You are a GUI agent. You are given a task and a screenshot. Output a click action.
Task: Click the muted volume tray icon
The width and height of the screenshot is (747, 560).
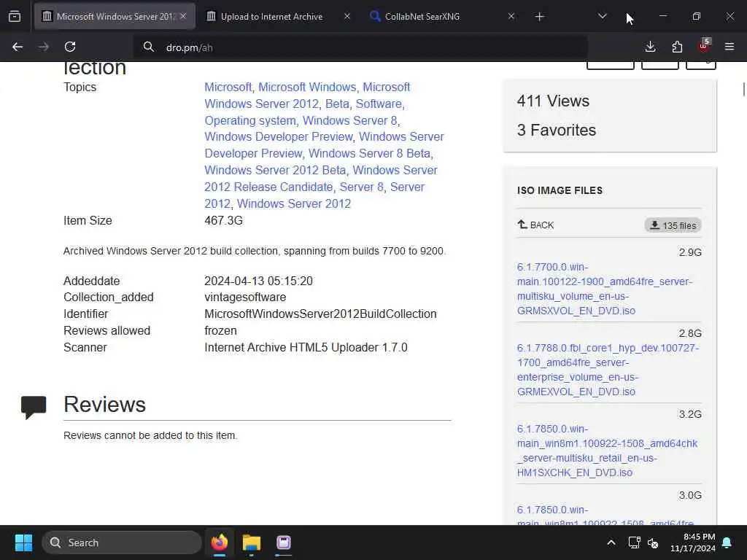click(653, 542)
